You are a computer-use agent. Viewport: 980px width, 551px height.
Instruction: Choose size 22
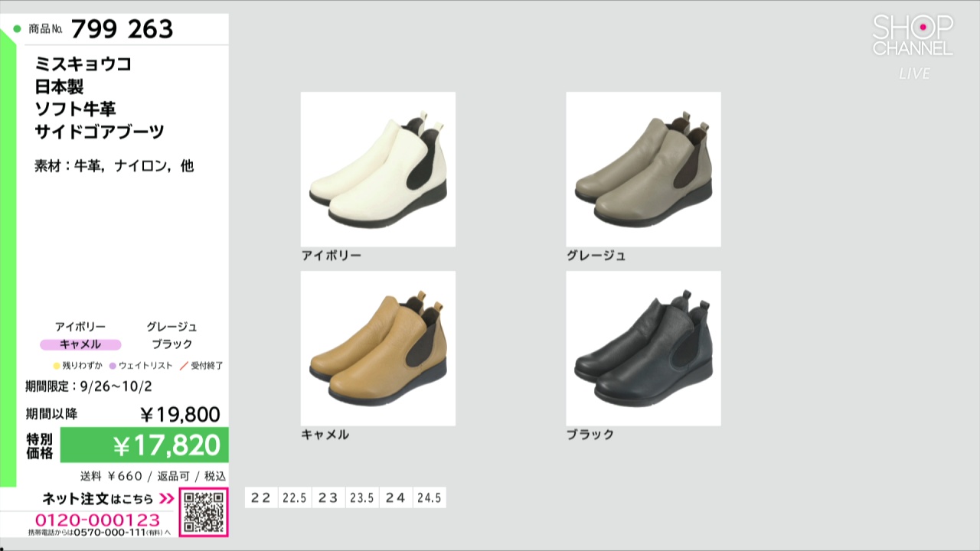point(261,497)
